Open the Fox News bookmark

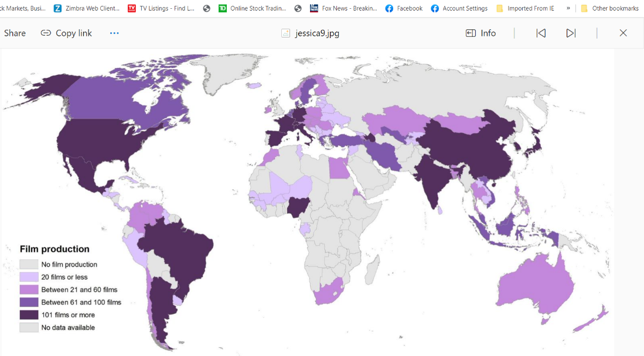[343, 8]
